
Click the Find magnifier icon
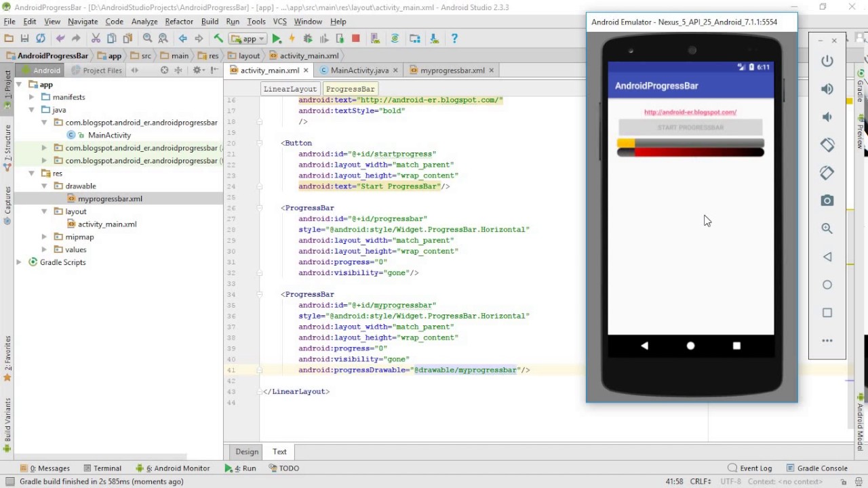[147, 39]
